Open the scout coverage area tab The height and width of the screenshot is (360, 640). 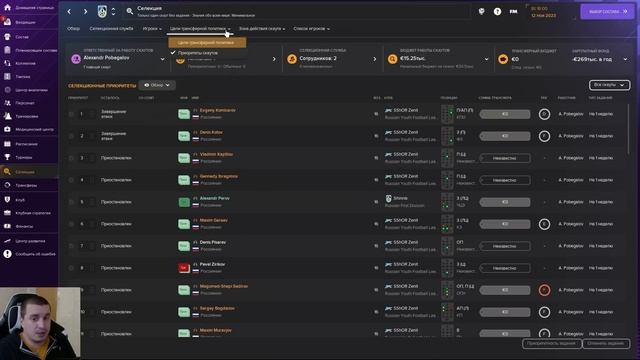(x=262, y=29)
